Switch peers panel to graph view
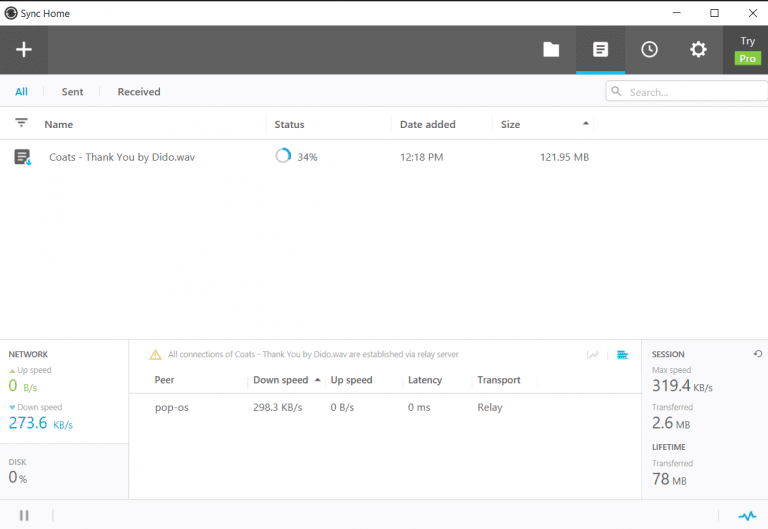 (x=593, y=354)
